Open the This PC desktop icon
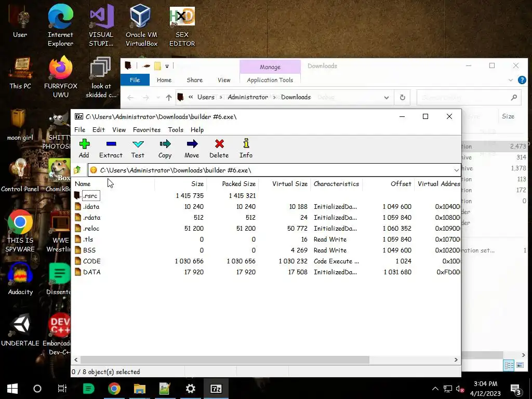 (x=20, y=73)
